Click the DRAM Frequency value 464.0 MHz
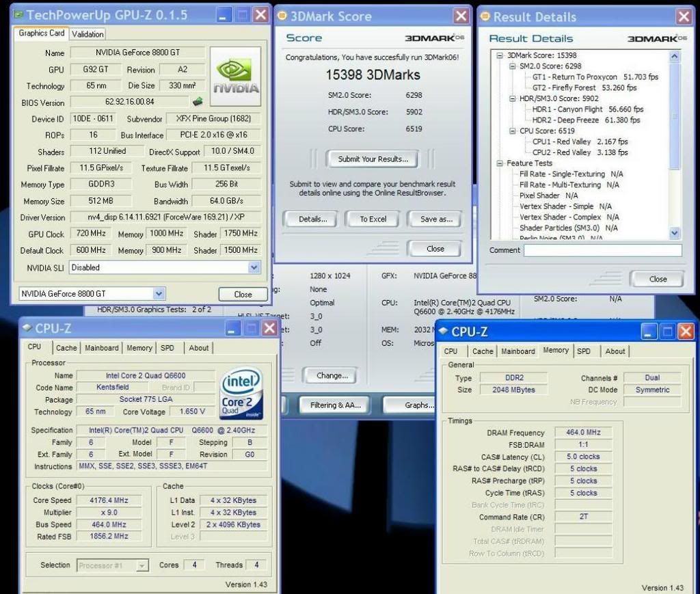 point(583,433)
